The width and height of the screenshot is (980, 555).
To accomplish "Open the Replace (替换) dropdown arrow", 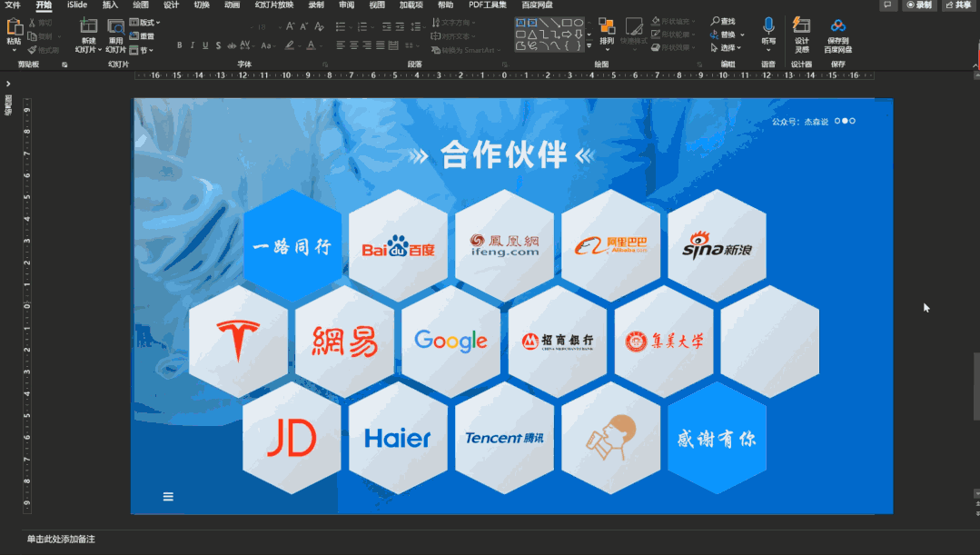I will tap(743, 35).
